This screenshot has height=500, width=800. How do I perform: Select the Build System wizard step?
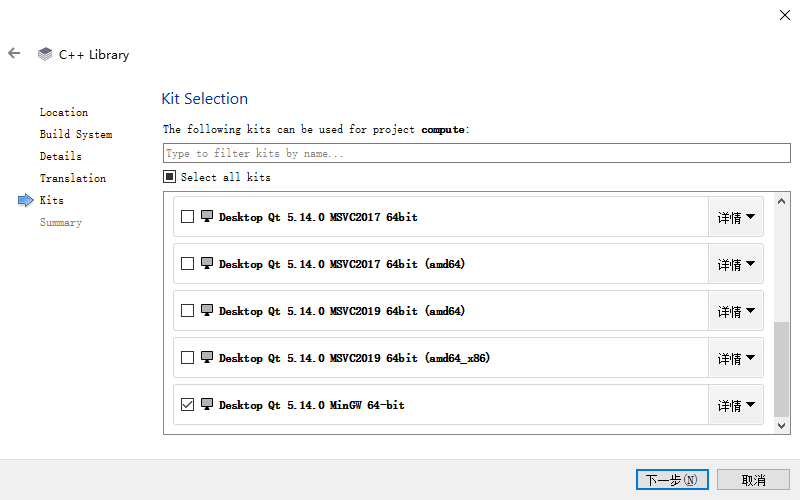tap(76, 134)
